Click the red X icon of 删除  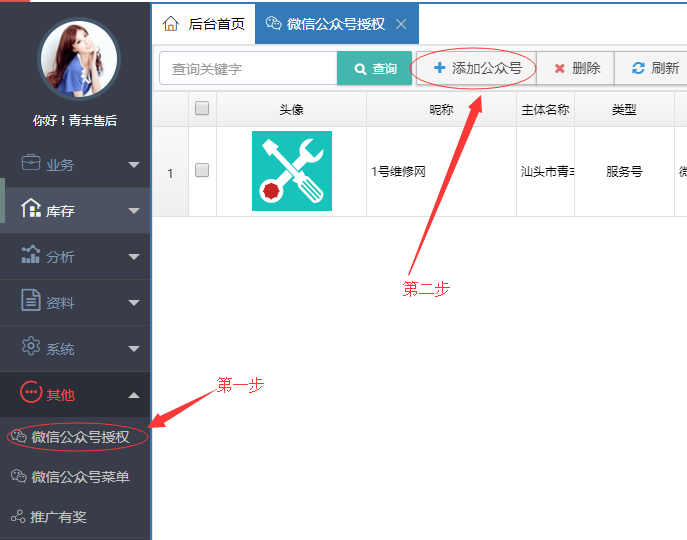(x=560, y=68)
